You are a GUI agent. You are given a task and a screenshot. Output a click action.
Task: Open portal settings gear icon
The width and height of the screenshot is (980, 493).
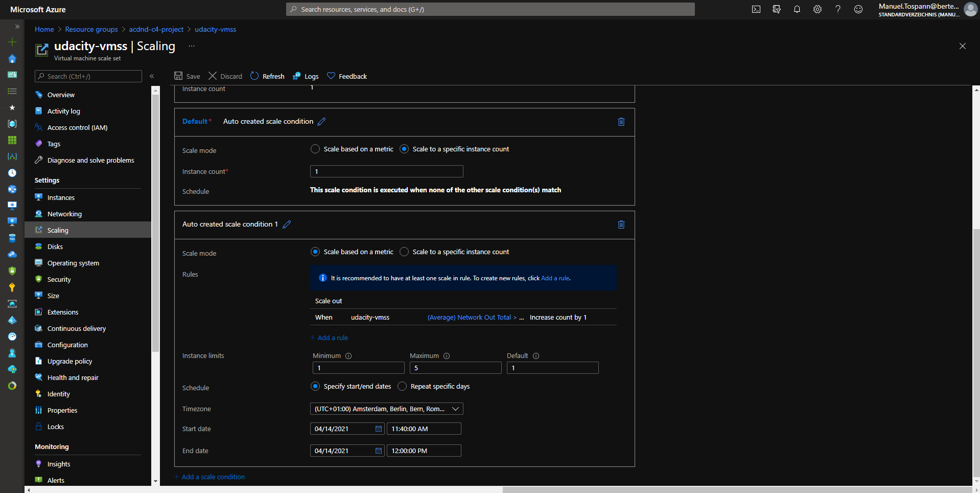[818, 9]
